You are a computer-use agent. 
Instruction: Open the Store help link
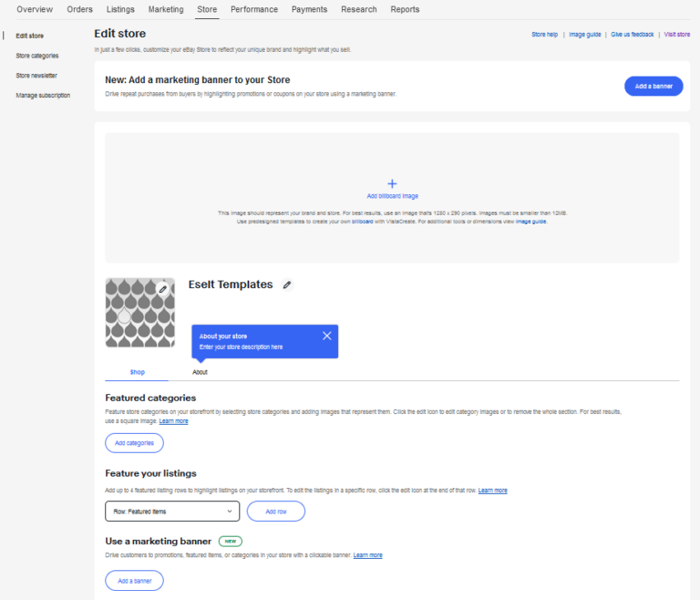click(544, 34)
